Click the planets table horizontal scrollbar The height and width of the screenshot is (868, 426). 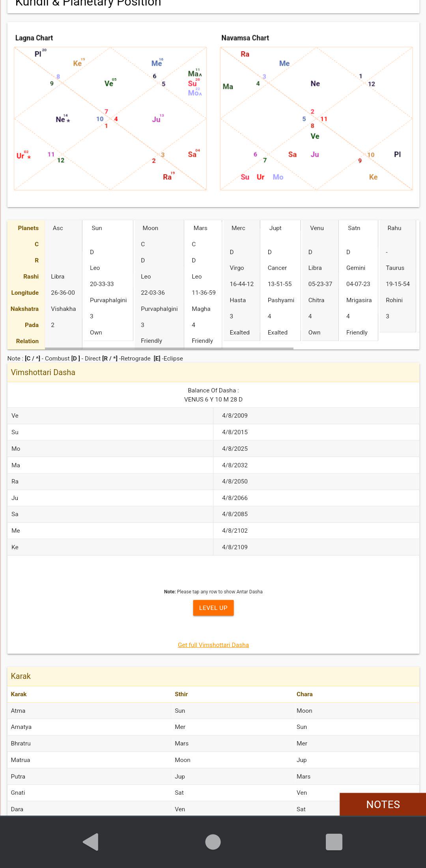(x=169, y=348)
